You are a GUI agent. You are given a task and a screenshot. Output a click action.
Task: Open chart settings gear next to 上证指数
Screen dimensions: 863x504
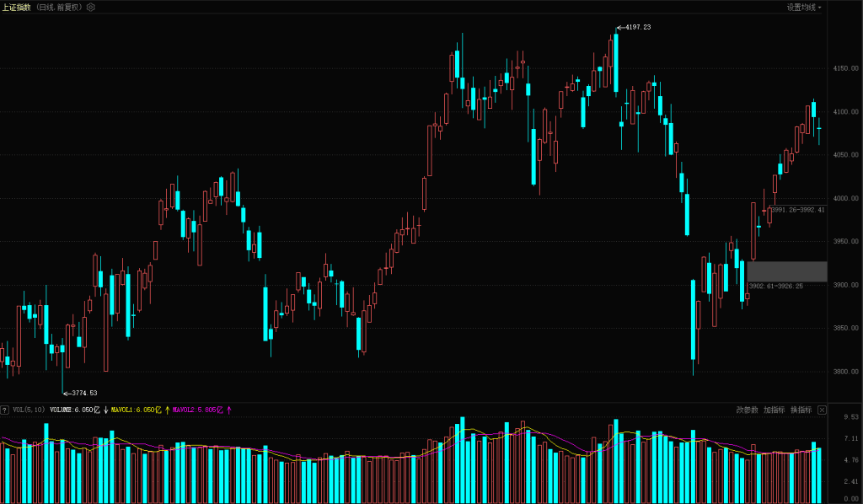pyautogui.click(x=91, y=7)
